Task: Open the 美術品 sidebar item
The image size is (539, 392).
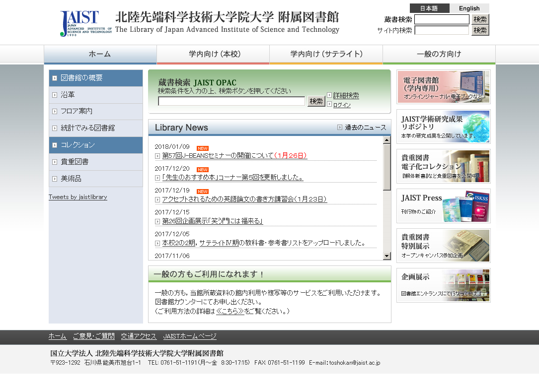Action: (96, 179)
